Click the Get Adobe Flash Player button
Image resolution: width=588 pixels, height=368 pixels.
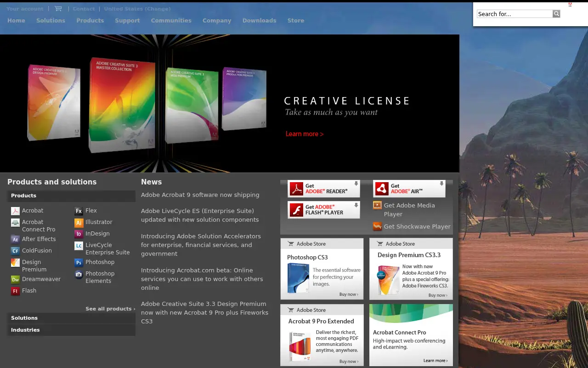pyautogui.click(x=324, y=210)
